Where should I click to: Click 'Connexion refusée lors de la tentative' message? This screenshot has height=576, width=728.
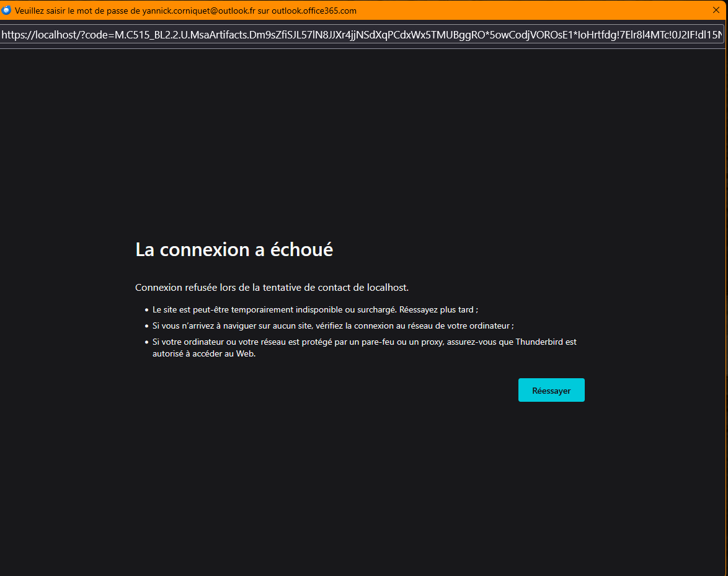coord(272,288)
